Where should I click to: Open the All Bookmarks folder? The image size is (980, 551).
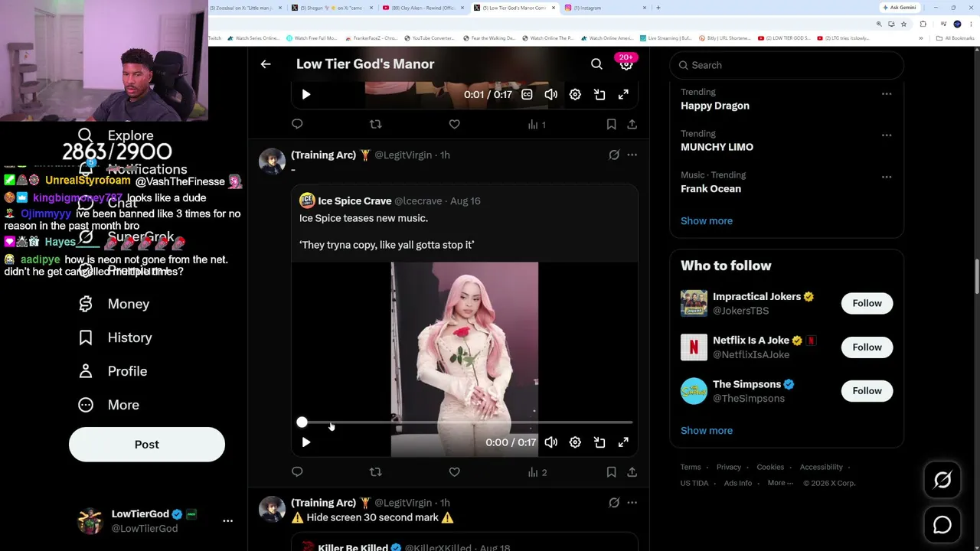[x=955, y=37]
